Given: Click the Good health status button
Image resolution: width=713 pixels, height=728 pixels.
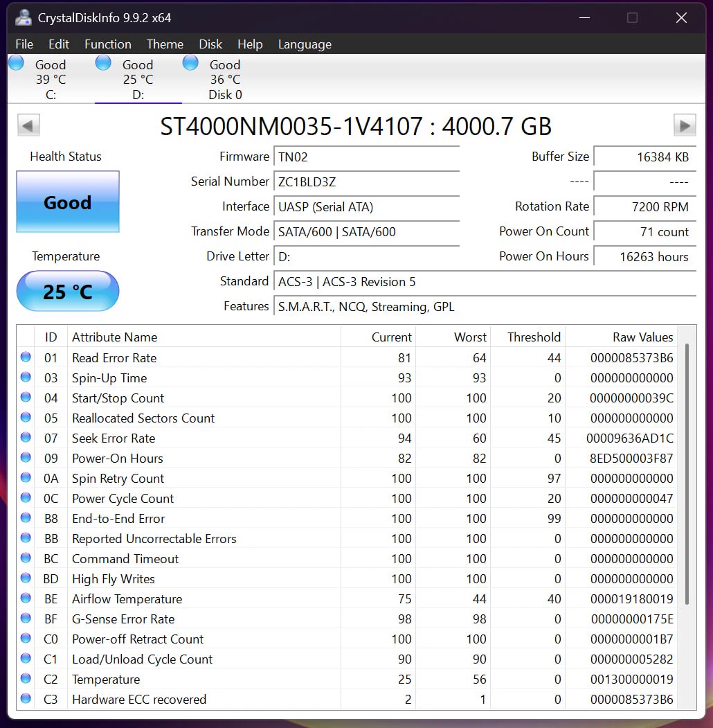Looking at the screenshot, I should [68, 202].
